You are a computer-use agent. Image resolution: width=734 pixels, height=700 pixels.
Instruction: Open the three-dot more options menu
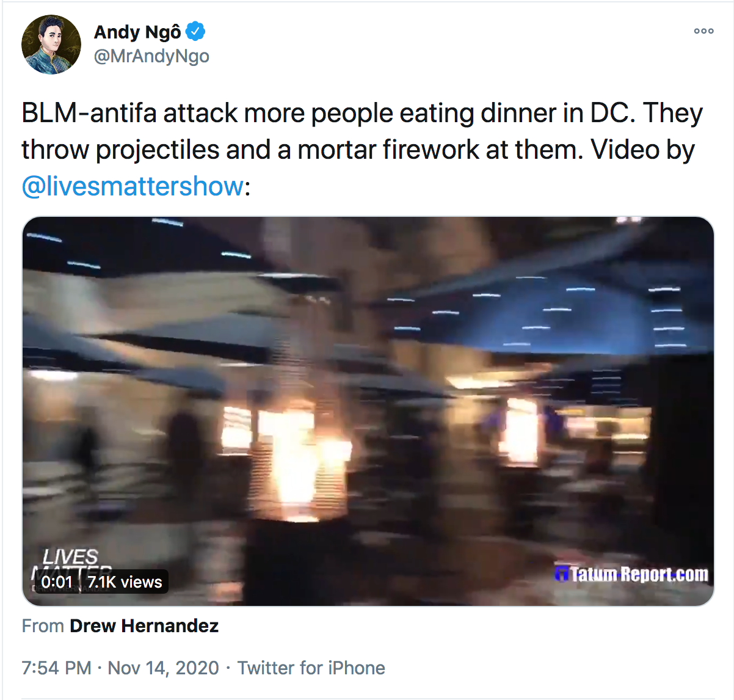coord(703,31)
